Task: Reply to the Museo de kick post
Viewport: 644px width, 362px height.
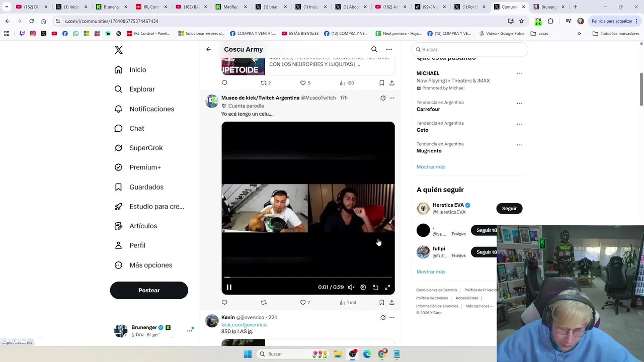Action: (224, 302)
